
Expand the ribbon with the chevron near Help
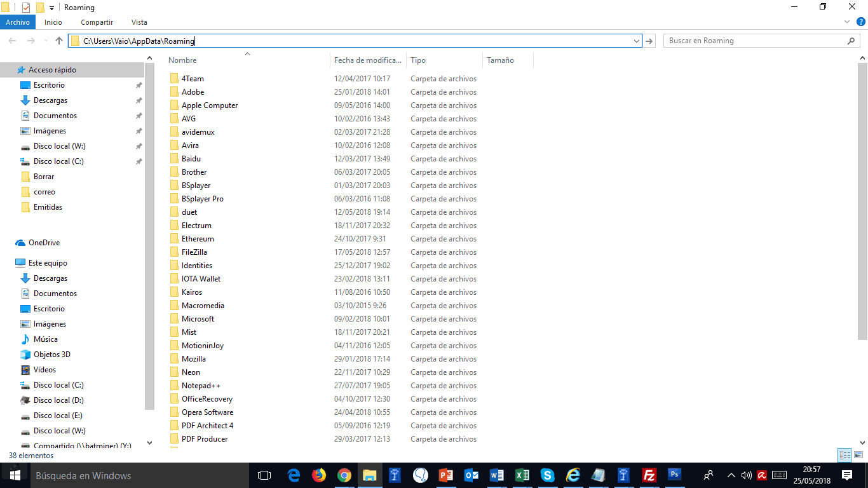(846, 22)
